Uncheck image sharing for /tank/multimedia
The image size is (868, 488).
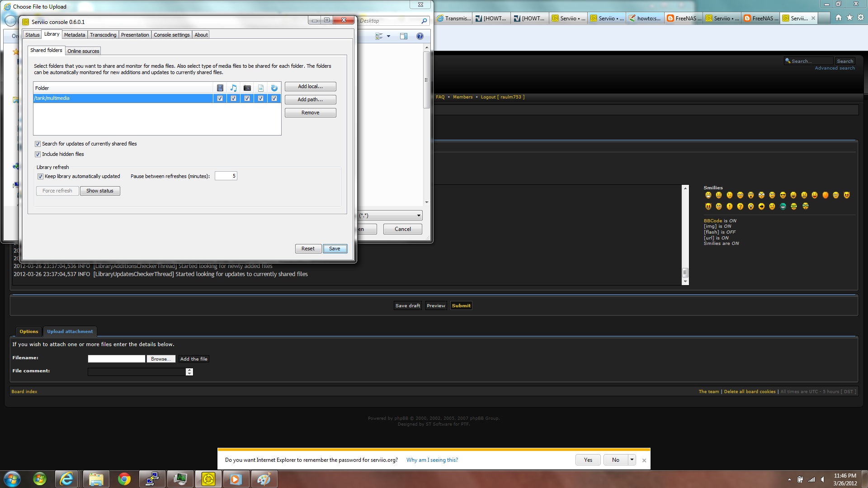(247, 98)
